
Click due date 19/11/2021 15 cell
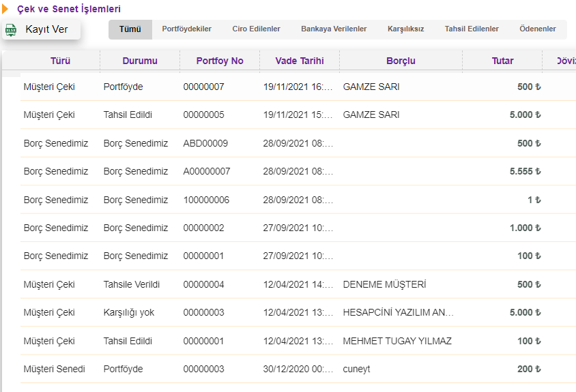coord(298,115)
